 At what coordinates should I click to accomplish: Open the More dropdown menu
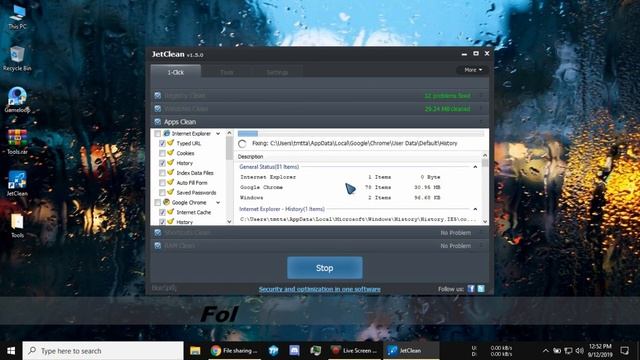pyautogui.click(x=473, y=70)
